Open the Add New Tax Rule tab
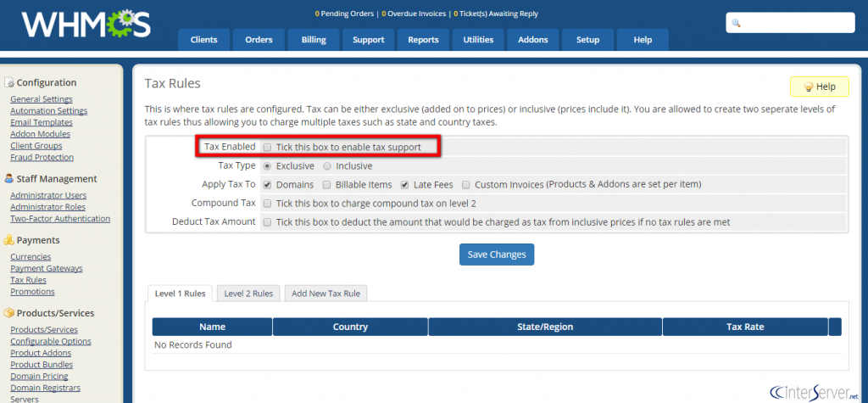Screen dimensions: 868x403 [326, 294]
